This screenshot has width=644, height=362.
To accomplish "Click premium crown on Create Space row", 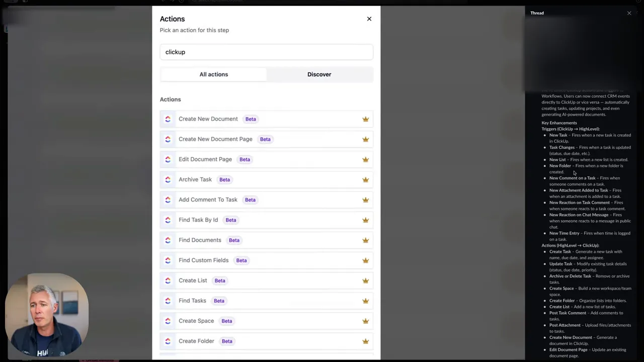I will click(x=366, y=321).
